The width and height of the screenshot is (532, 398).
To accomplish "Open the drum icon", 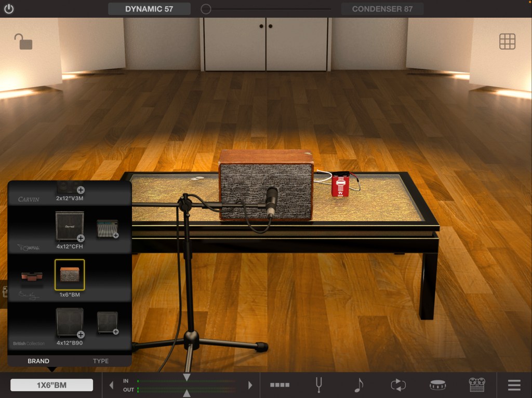I will pyautogui.click(x=438, y=385).
